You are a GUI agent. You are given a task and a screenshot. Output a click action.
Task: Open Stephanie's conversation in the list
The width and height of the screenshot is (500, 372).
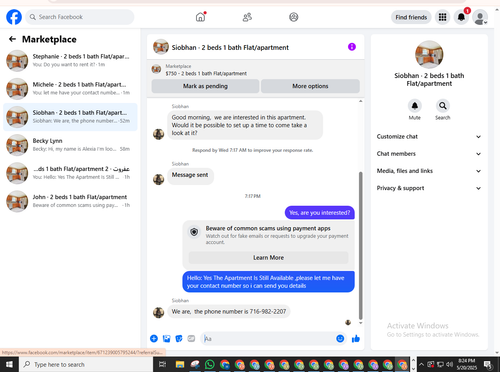70,61
